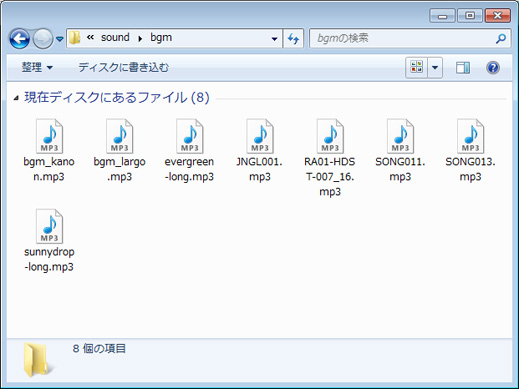Select the sunnydrop-long.mp3 file icon
The height and width of the screenshot is (389, 519).
pos(49,227)
